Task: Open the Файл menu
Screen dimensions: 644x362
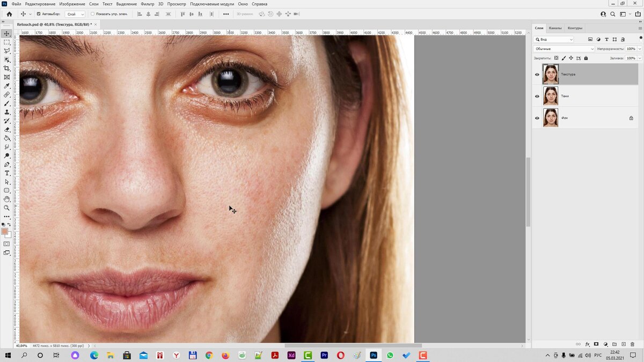Action: pyautogui.click(x=16, y=4)
